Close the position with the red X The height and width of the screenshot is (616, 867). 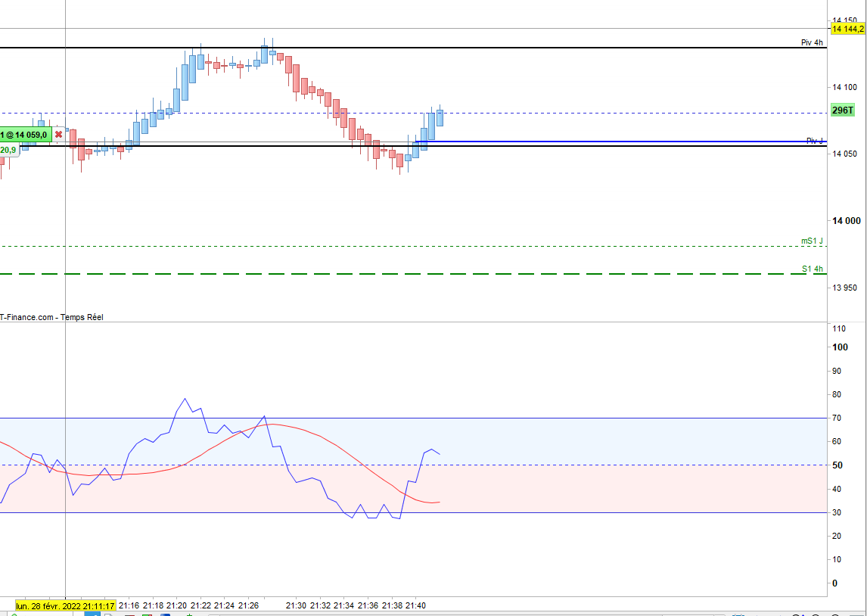click(x=58, y=135)
